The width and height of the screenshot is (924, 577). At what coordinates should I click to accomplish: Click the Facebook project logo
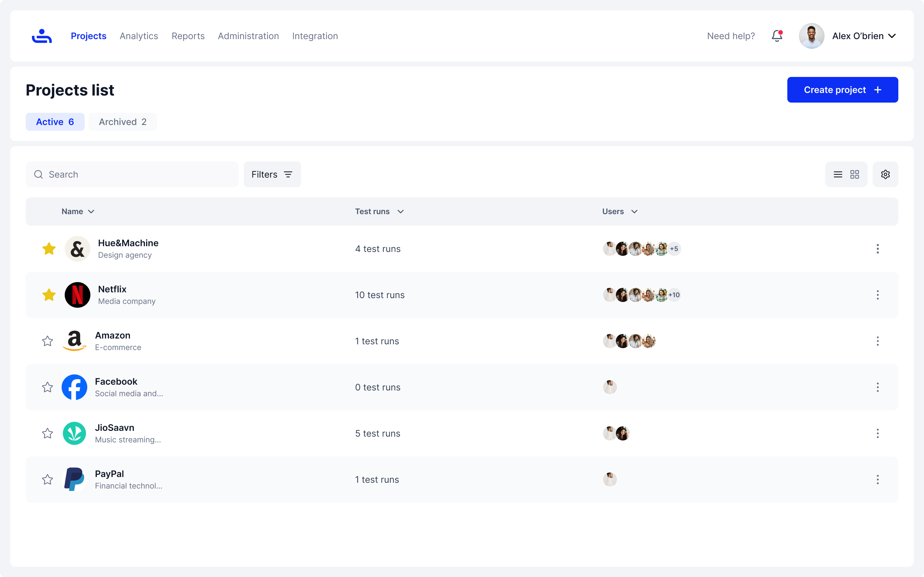(74, 387)
